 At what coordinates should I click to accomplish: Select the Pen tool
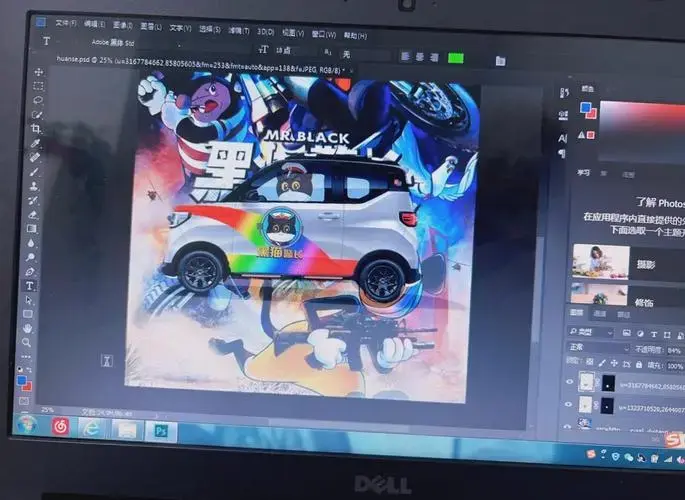pos(30,272)
